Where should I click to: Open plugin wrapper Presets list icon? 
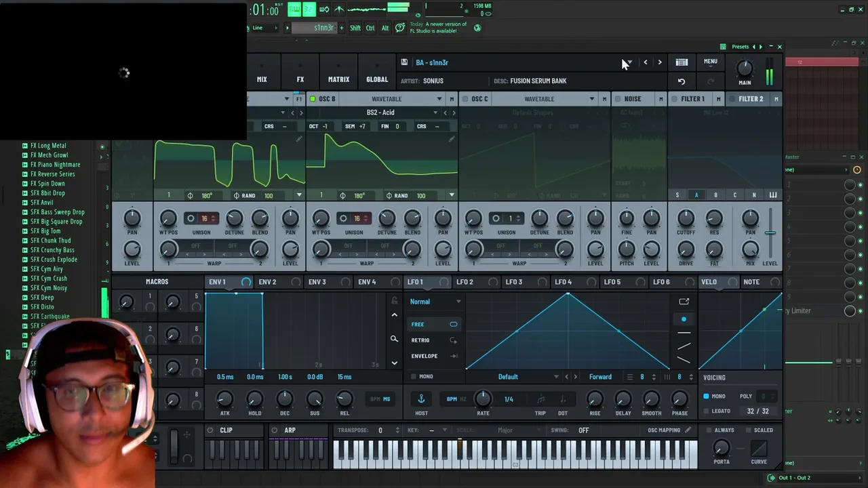click(723, 47)
